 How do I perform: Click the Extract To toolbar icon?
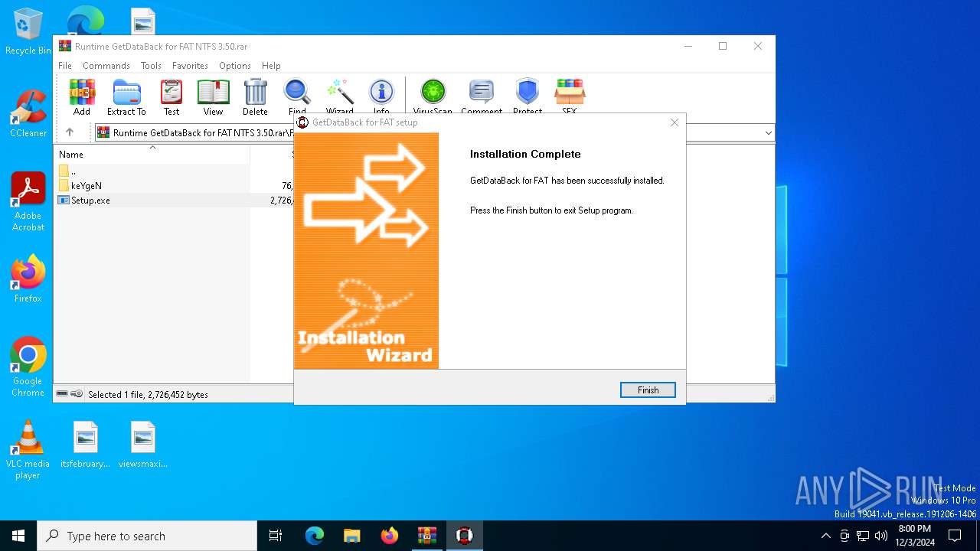[x=126, y=97]
